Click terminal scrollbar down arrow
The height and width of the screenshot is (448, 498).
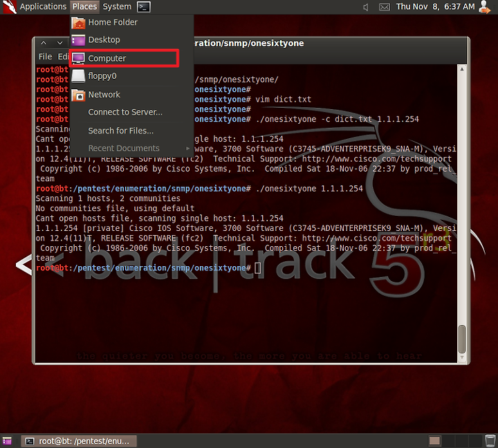click(462, 357)
